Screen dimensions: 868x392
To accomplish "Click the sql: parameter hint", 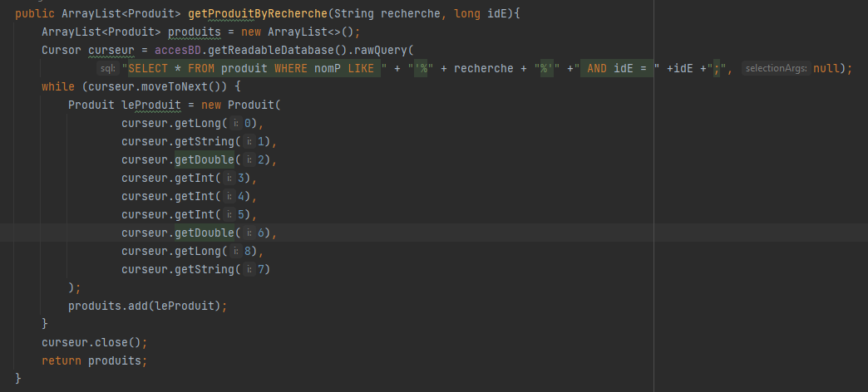I will click(x=108, y=69).
